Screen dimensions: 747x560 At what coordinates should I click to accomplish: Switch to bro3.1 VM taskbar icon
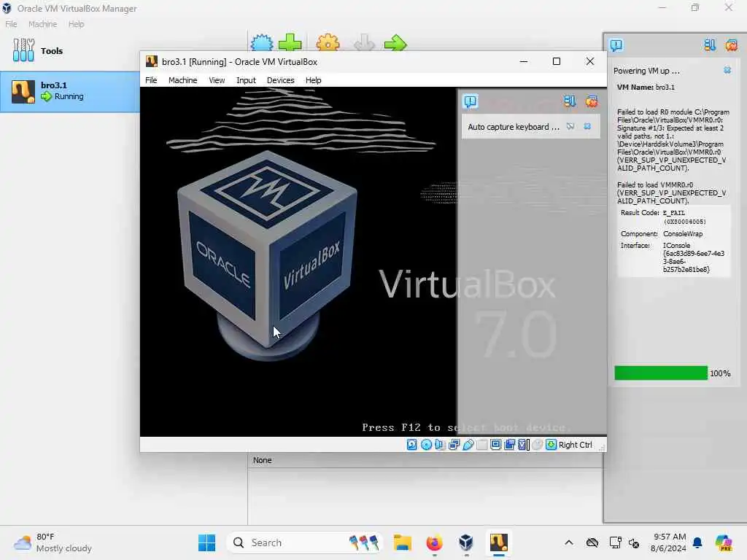point(498,542)
